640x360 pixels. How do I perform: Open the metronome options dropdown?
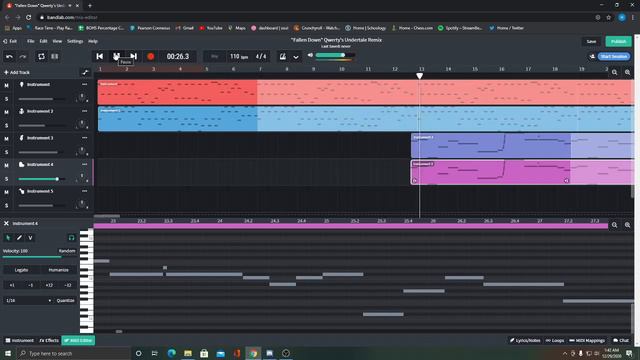pos(296,57)
